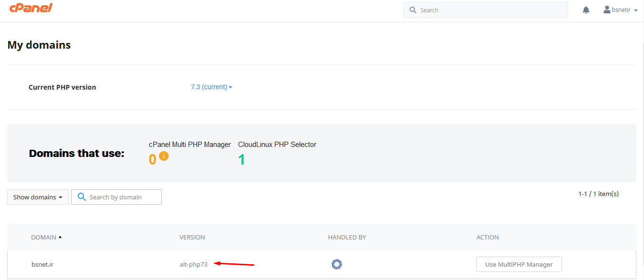Click the Use MultiPHP Manager button
This screenshot has height=280, width=644.
pyautogui.click(x=519, y=264)
